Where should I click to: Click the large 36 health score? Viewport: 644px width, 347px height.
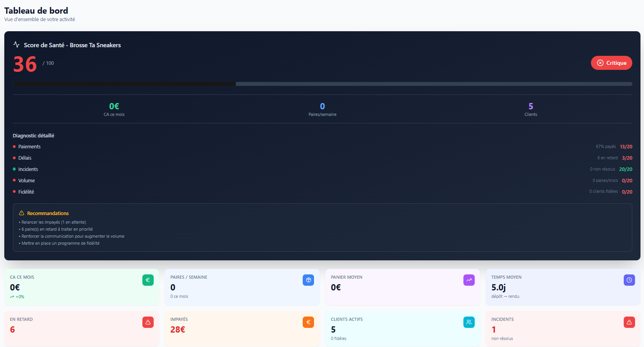[x=25, y=64]
